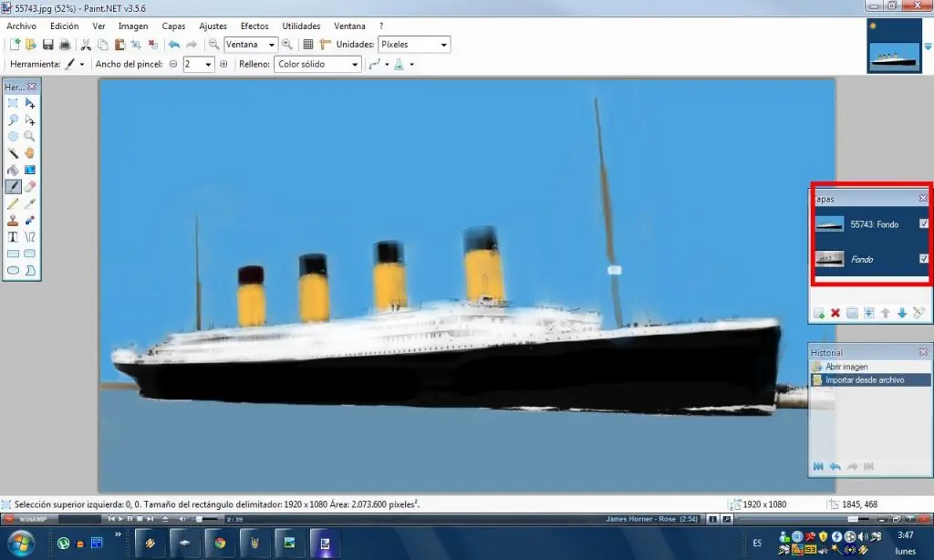934x560 pixels.
Task: Select the Line/Curve tool
Action: point(30,237)
